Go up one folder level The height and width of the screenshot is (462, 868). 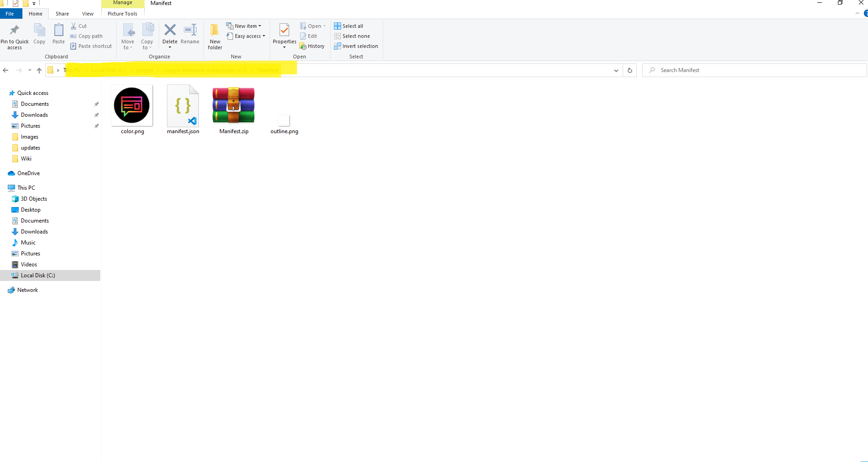39,70
